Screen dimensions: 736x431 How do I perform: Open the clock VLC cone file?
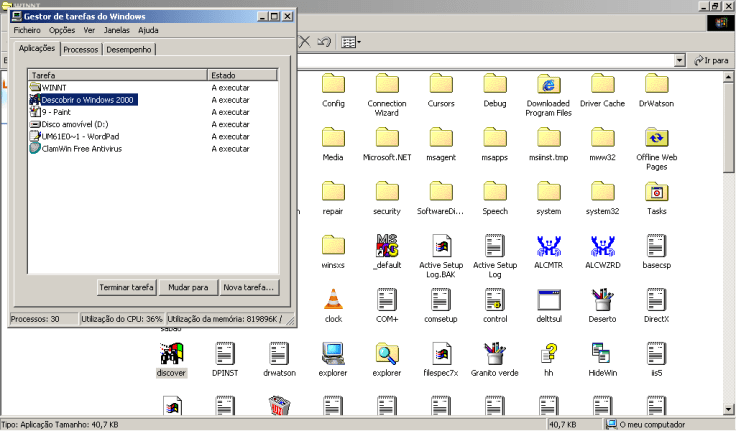(333, 300)
